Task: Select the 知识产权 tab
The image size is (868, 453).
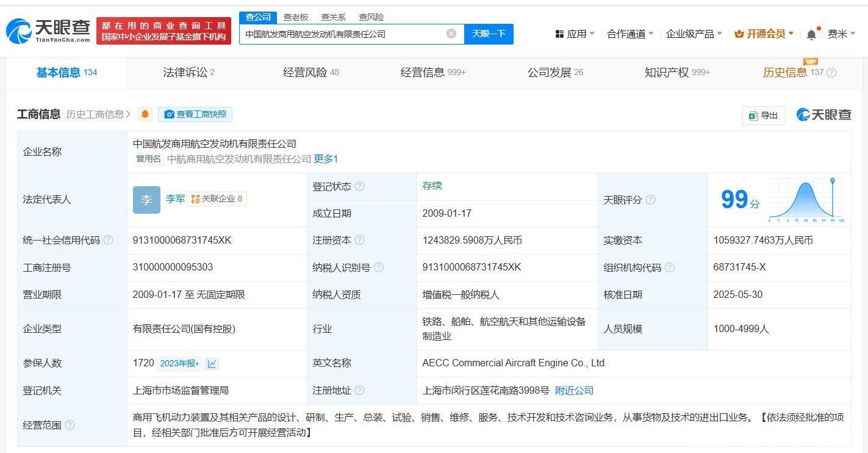Action: tap(677, 73)
